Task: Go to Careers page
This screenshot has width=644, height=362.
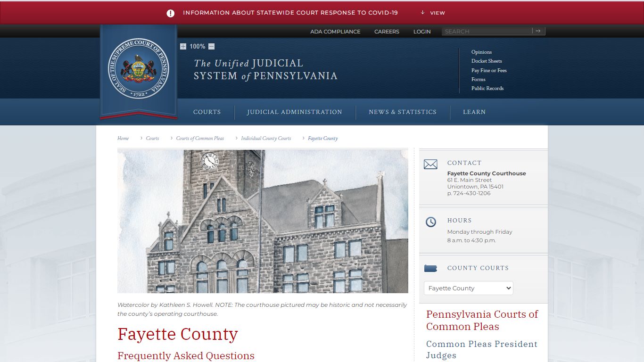Action: point(387,32)
